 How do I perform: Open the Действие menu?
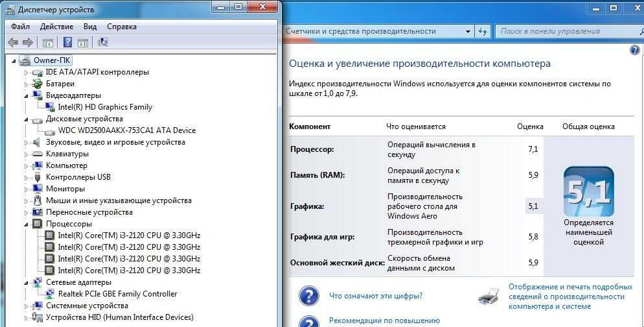(x=56, y=27)
